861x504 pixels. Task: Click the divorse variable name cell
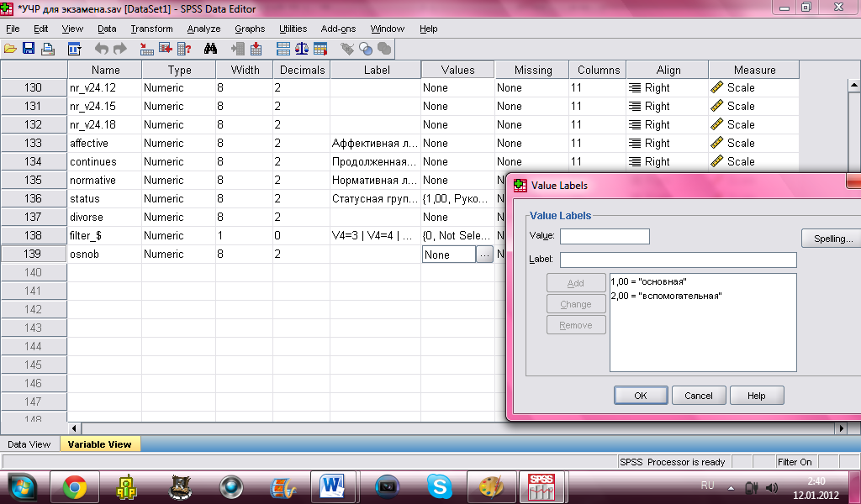[105, 218]
